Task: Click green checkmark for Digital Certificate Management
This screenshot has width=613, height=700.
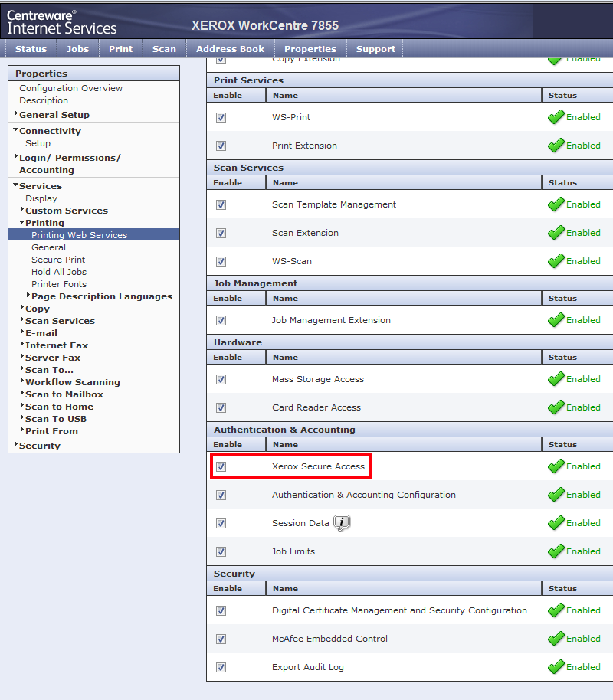Action: click(556, 610)
